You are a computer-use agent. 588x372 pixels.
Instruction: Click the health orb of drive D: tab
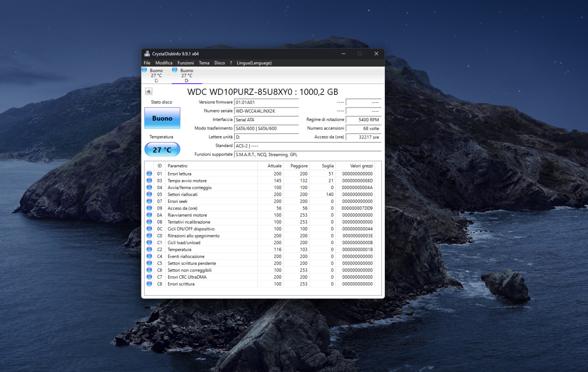[175, 69]
